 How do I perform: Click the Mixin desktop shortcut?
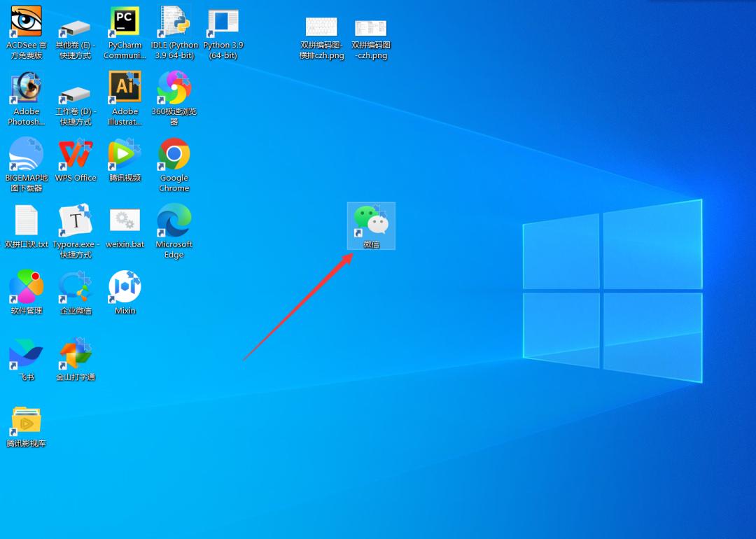tap(125, 287)
